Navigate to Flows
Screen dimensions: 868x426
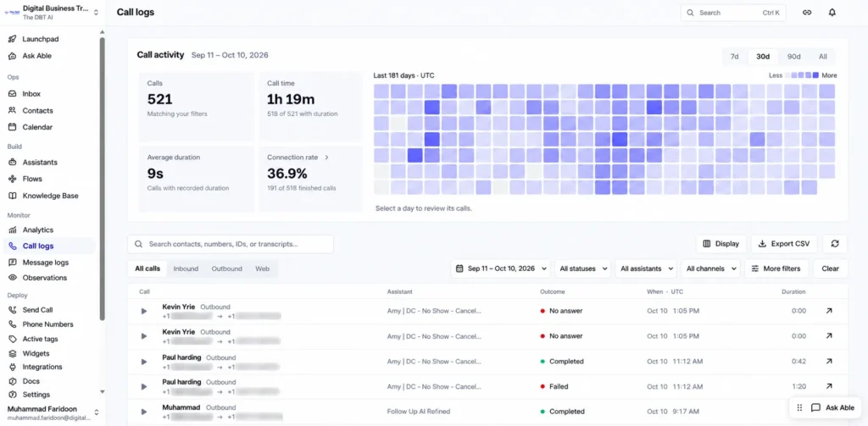[x=32, y=180]
